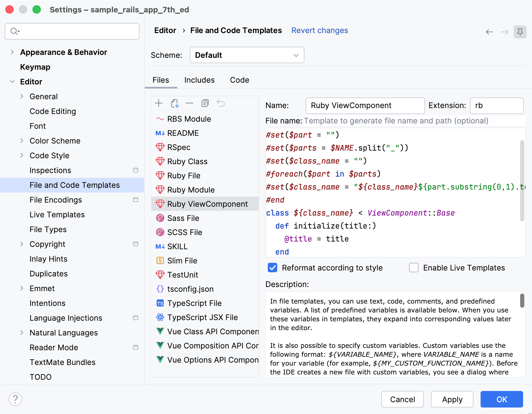The image size is (532, 414).
Task: Click the Extension input field
Action: point(497,105)
